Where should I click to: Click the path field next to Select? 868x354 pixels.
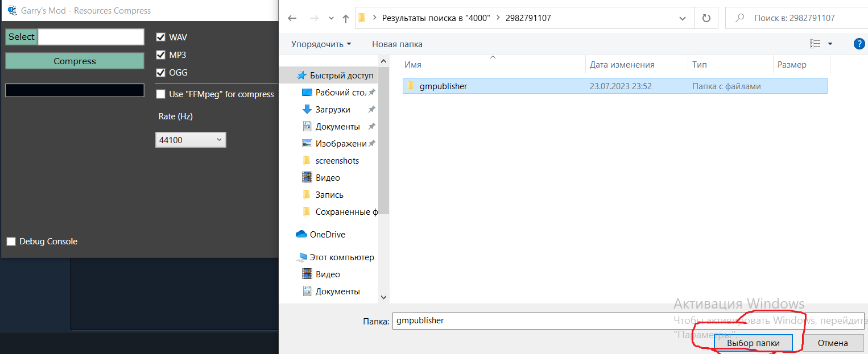point(91,37)
